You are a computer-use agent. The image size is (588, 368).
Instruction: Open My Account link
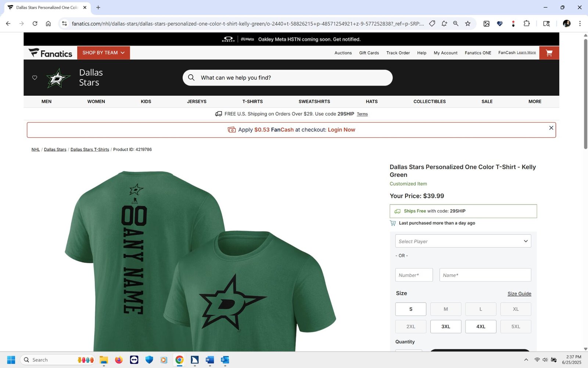pos(445,53)
